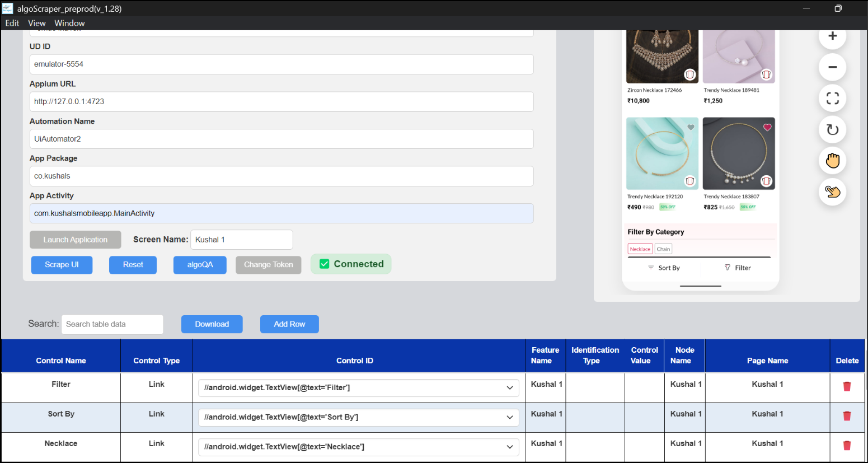Click 'Necklace' cell in Control Name column

tap(61, 443)
